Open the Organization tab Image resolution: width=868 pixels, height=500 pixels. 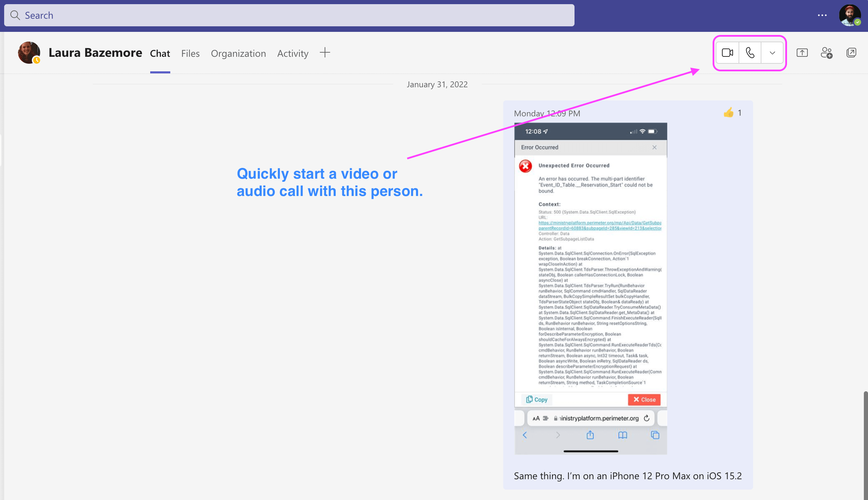238,53
